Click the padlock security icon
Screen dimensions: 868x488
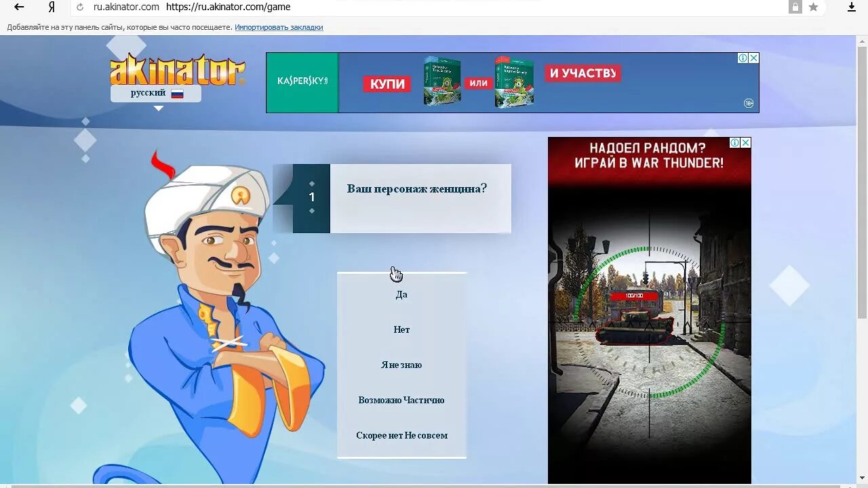795,7
